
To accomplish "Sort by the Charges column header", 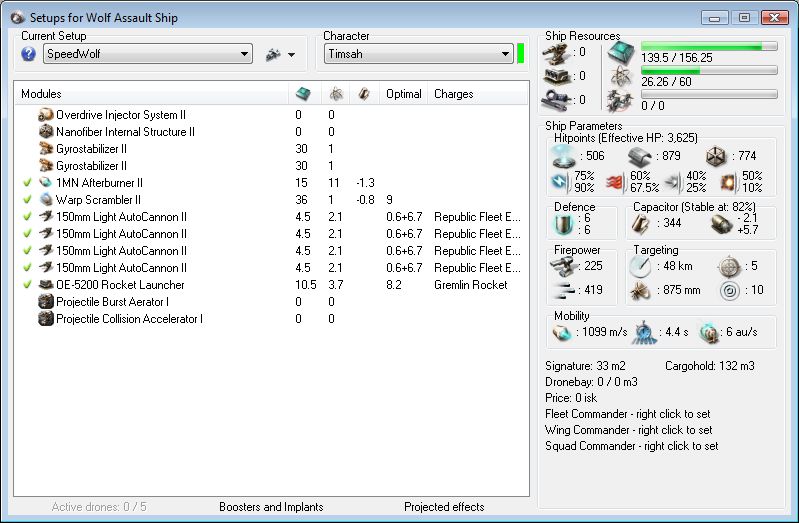I will [x=477, y=94].
